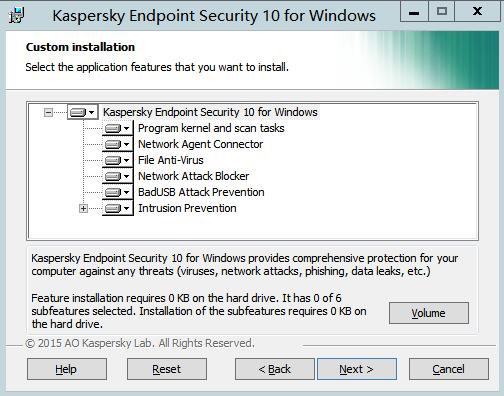Open root feature drive icon dropdown

83,112
